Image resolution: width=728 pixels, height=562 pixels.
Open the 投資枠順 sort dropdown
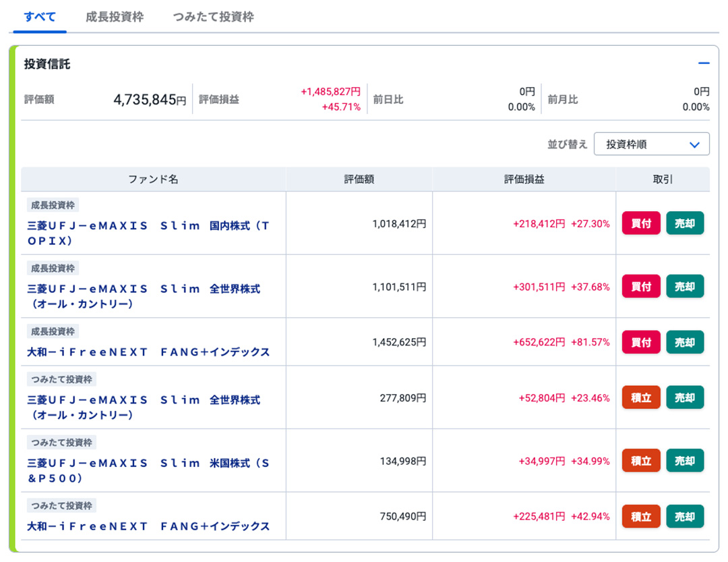(x=651, y=144)
